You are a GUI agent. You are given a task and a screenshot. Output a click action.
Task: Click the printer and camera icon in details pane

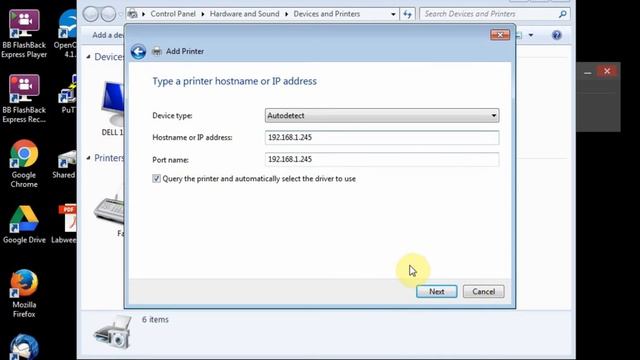pos(113,333)
